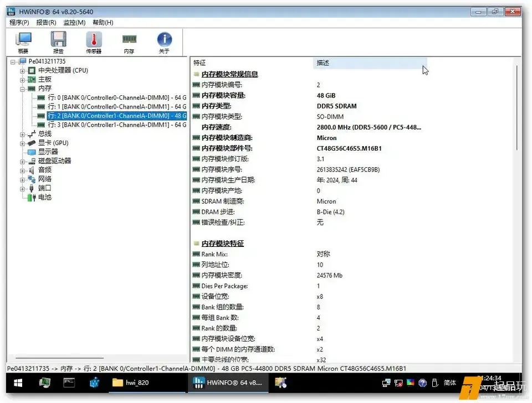The width and height of the screenshot is (532, 403).
Task: Click value CT48G56C46S5.M16B1
Action: 349,148
